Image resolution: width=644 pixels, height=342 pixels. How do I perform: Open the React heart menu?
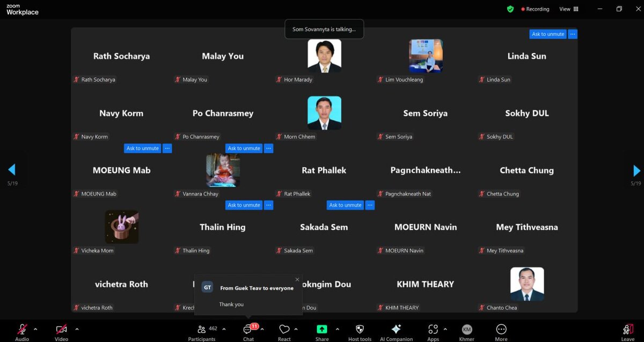click(284, 329)
